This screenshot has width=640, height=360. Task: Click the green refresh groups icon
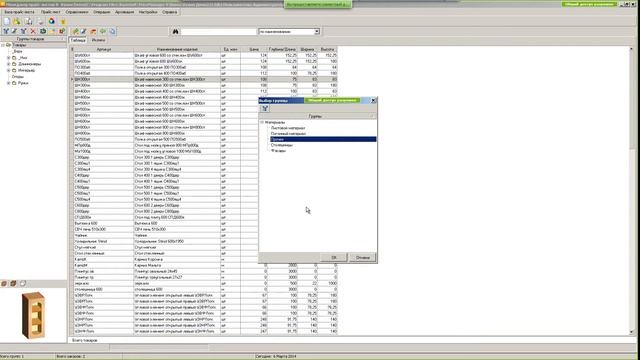(43, 31)
